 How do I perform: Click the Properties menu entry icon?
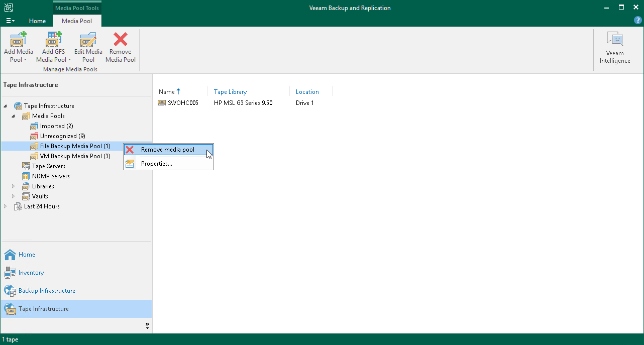pos(130,164)
